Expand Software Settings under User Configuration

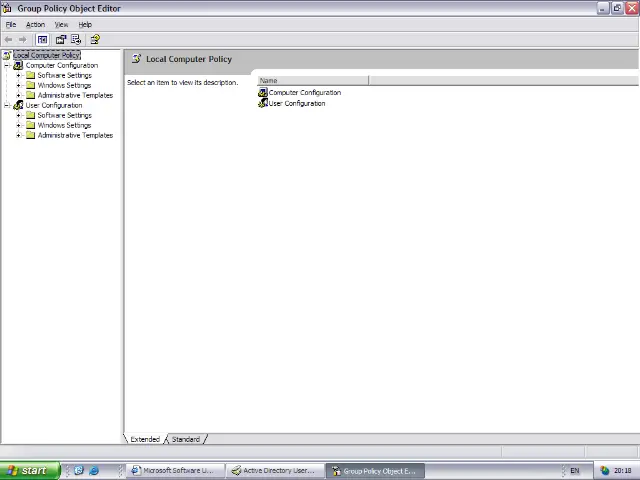point(18,116)
